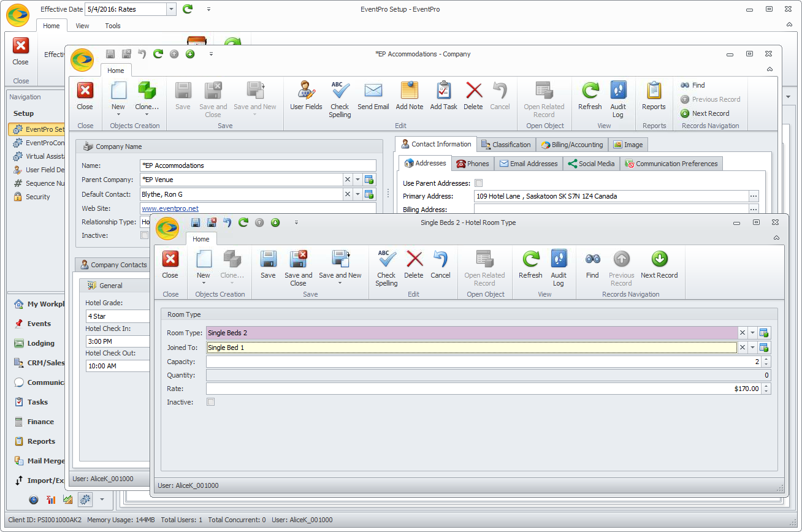Image resolution: width=802 pixels, height=532 pixels.
Task: Click Refresh in Hotel Room Type ribbon
Action: point(530,265)
